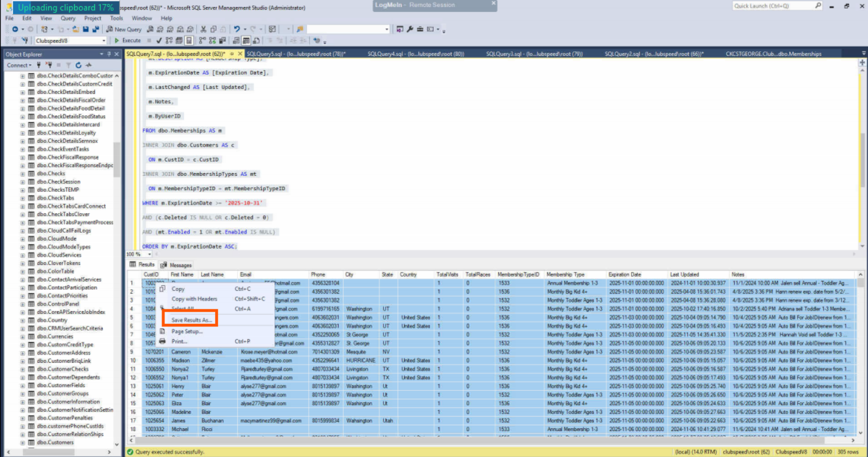Click the Quick Launch search field
Image resolution: width=868 pixels, height=457 pixels.
774,6
